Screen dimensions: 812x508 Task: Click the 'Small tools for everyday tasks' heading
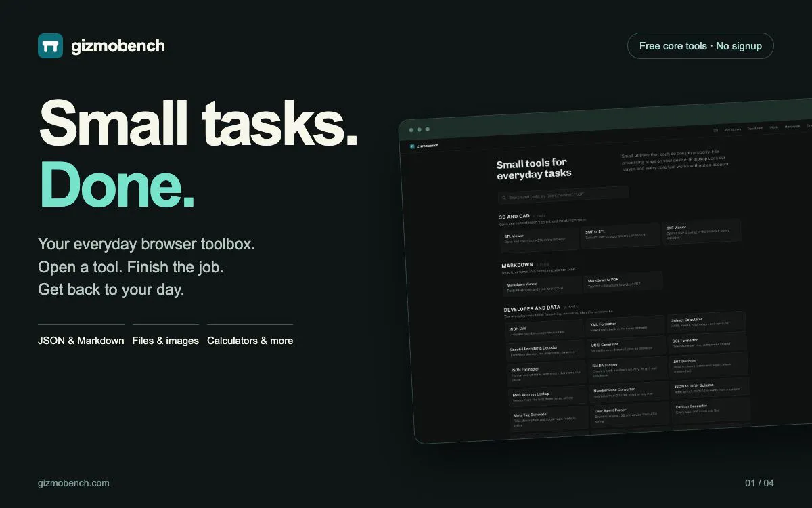(533, 168)
